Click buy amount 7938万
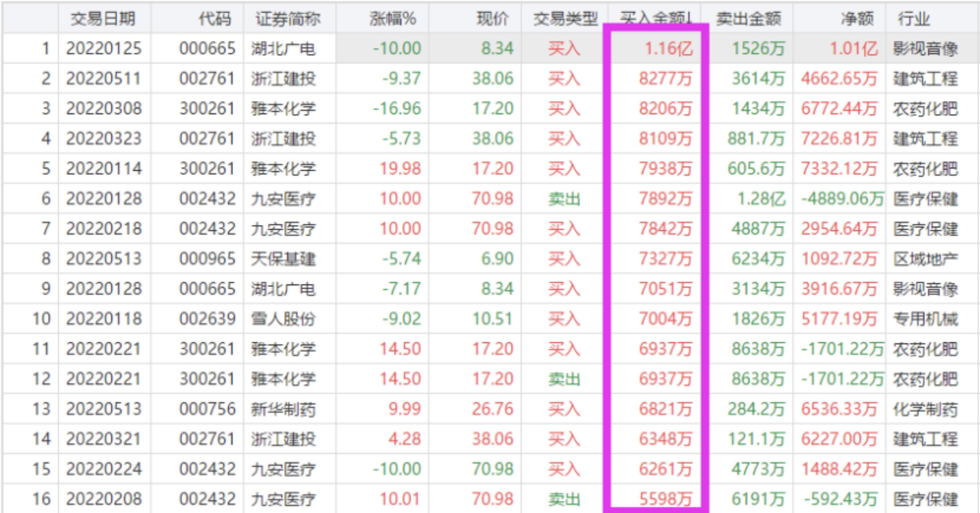Viewport: 980px width, 513px height. pyautogui.click(x=666, y=169)
